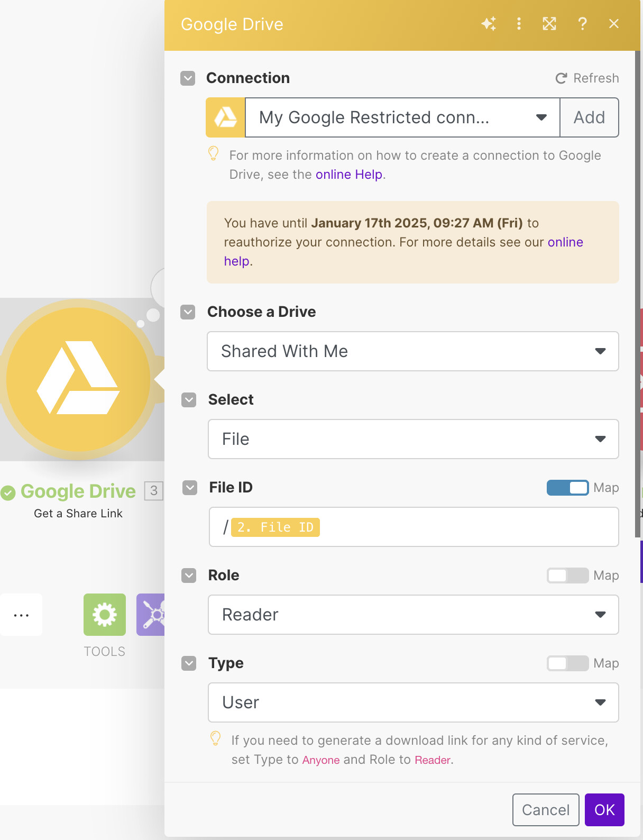Open the Type User dropdown
The image size is (643, 840).
pos(414,702)
